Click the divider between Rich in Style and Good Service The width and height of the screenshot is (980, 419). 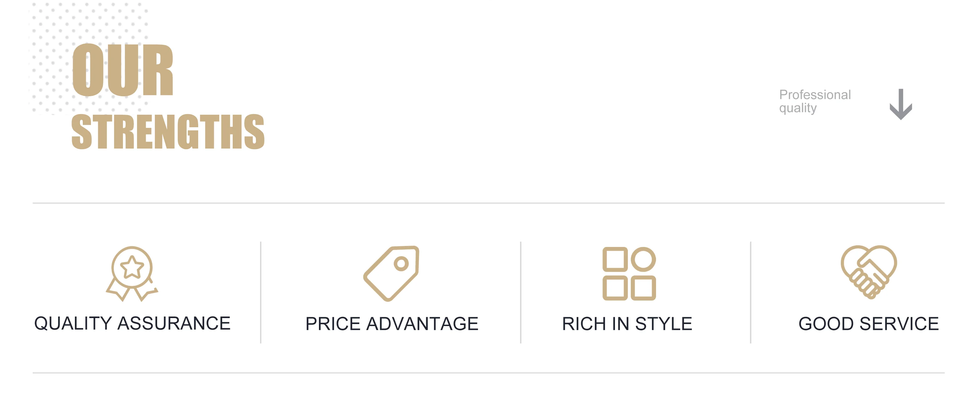750,292
